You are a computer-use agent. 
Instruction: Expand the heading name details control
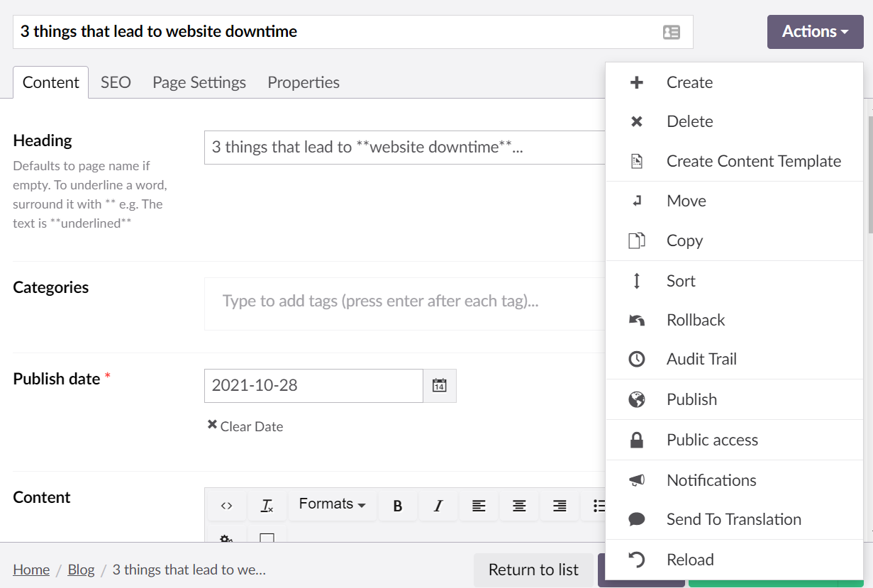[x=672, y=32]
